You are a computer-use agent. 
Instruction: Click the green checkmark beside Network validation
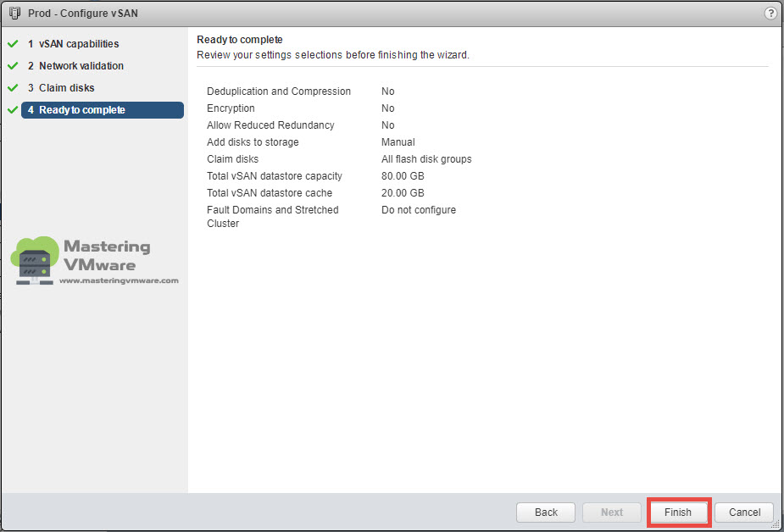pos(13,66)
